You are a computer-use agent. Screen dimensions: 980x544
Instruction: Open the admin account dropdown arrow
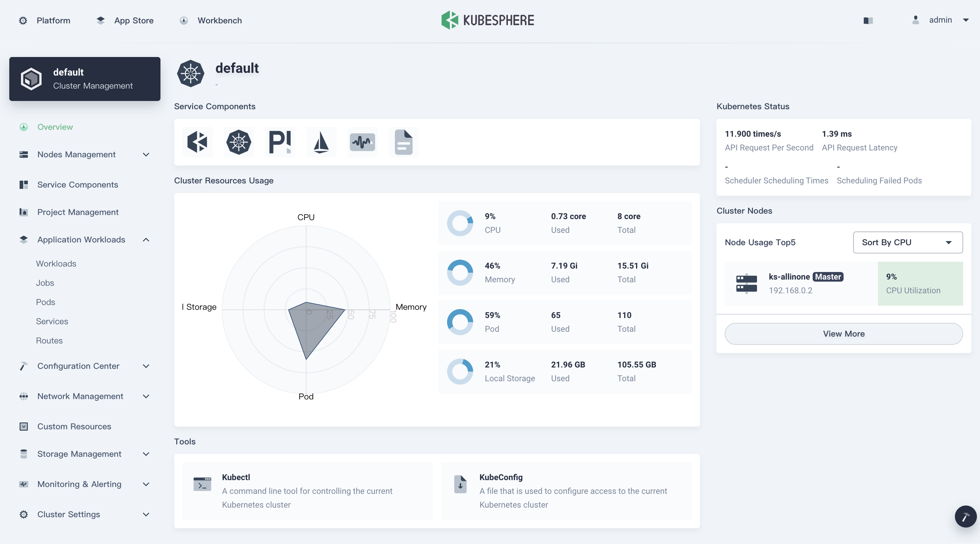(x=966, y=20)
